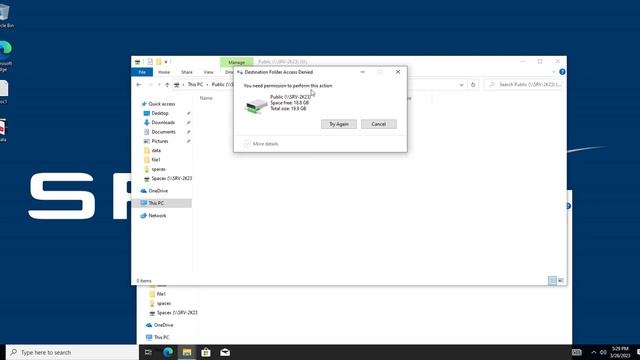Sort by the Name column header

point(206,98)
